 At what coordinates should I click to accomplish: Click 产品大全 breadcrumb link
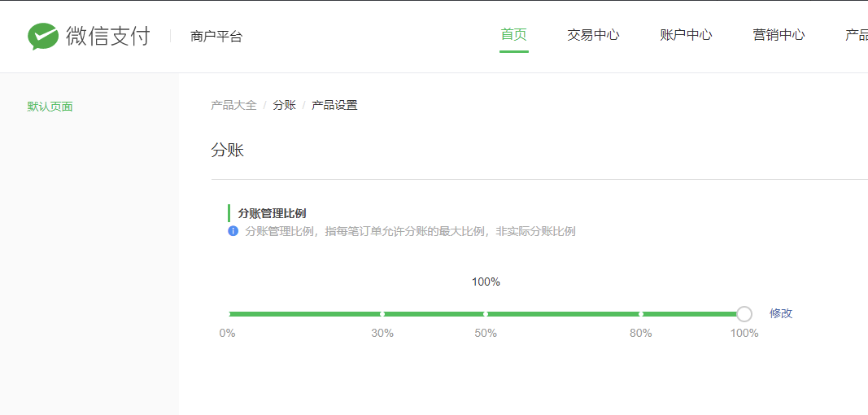coord(233,105)
